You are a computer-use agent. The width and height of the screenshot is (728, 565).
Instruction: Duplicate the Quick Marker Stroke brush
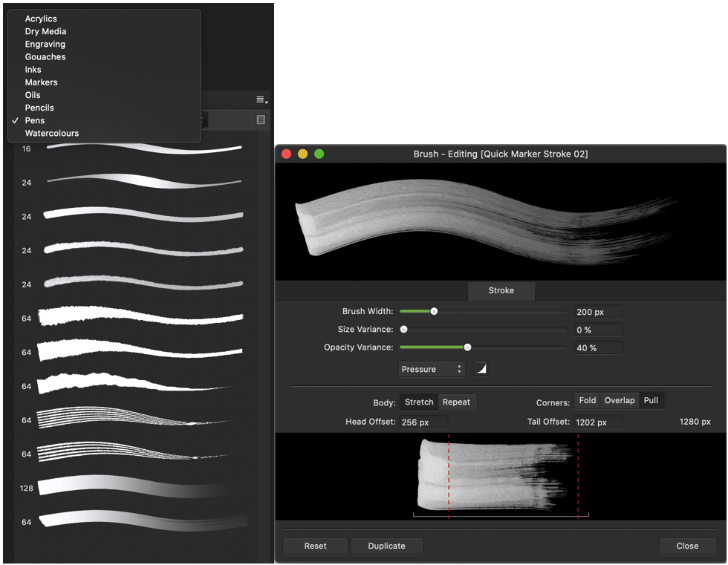tap(387, 546)
